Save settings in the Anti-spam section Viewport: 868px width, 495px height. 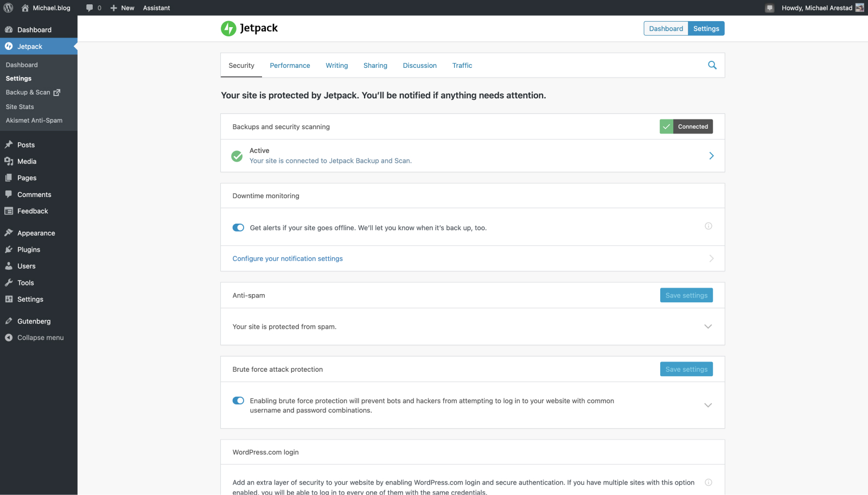coord(686,295)
